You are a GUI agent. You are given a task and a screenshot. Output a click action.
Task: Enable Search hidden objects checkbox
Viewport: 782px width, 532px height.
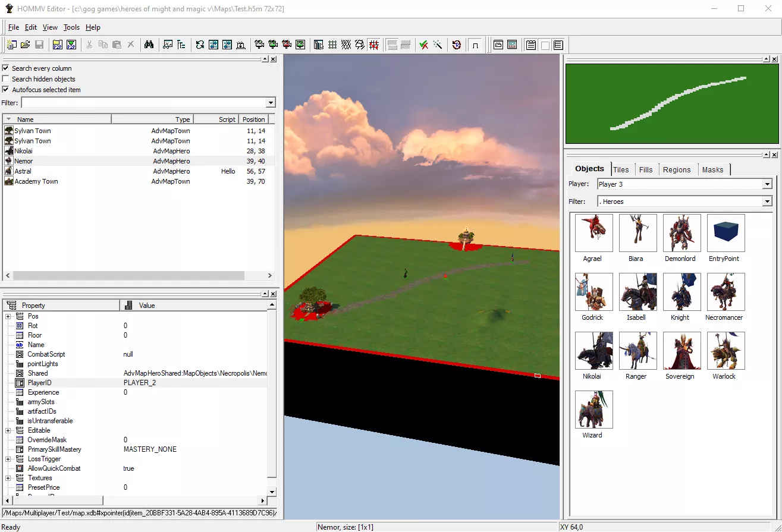click(6, 79)
